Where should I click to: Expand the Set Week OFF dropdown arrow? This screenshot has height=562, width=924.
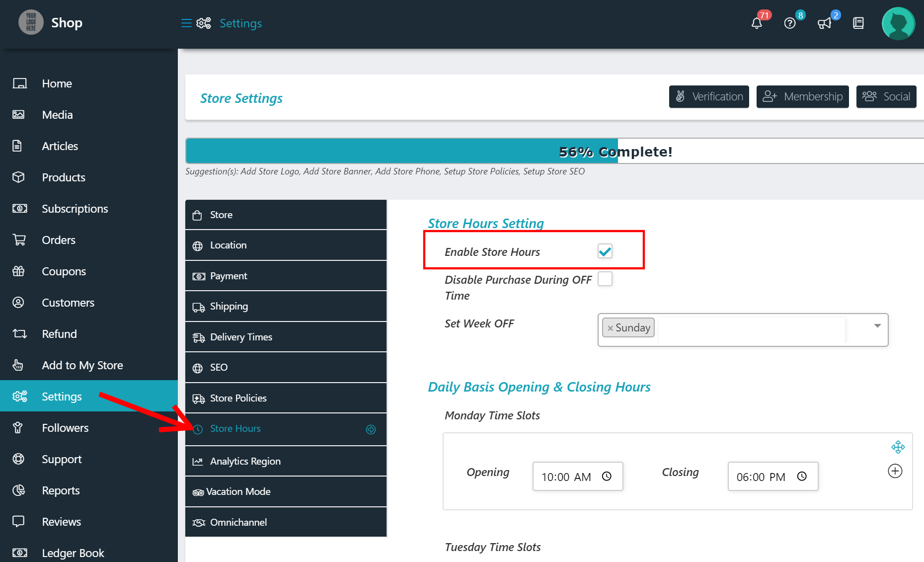coord(877,326)
